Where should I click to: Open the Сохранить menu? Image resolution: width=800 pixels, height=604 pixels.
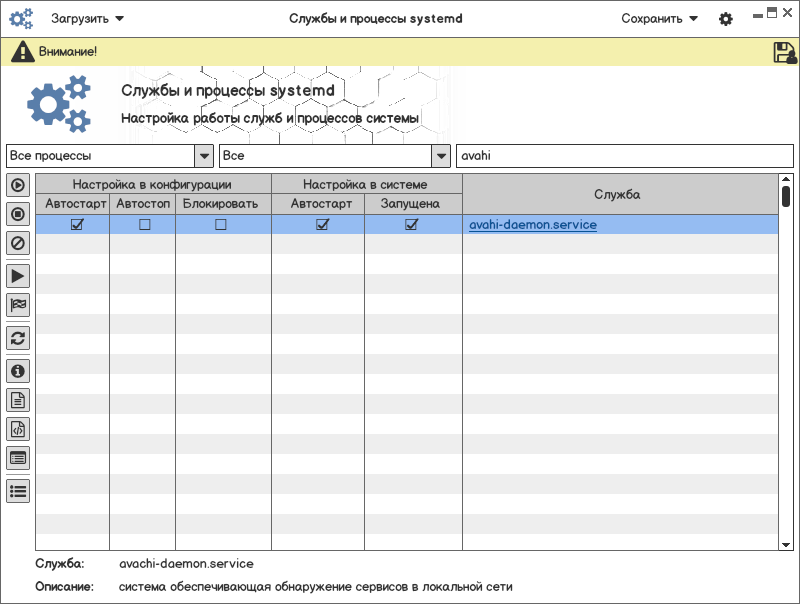tap(659, 19)
